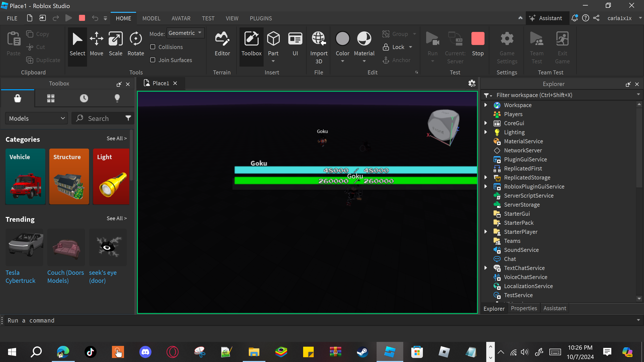Click See All next to Categories
Screen dimensions: 644x362
116,139
